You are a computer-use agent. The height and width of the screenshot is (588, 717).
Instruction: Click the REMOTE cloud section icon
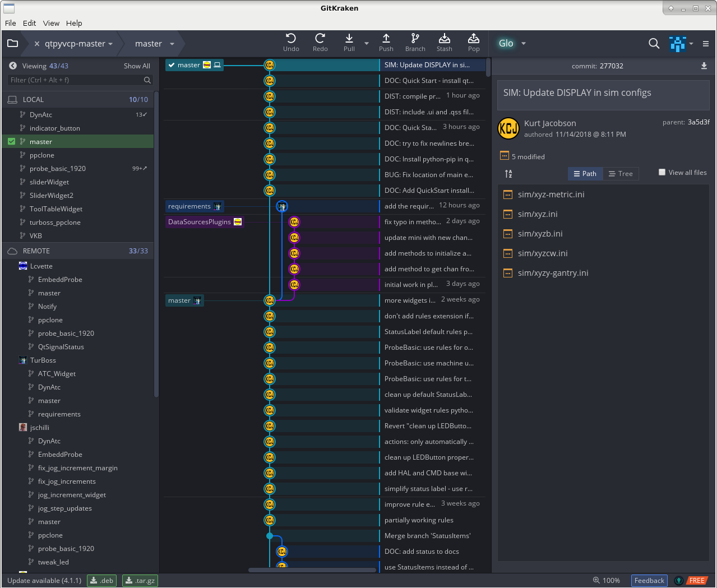pos(12,251)
